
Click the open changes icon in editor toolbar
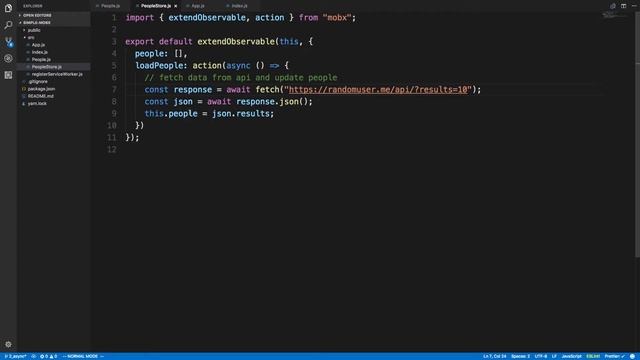pos(613,6)
